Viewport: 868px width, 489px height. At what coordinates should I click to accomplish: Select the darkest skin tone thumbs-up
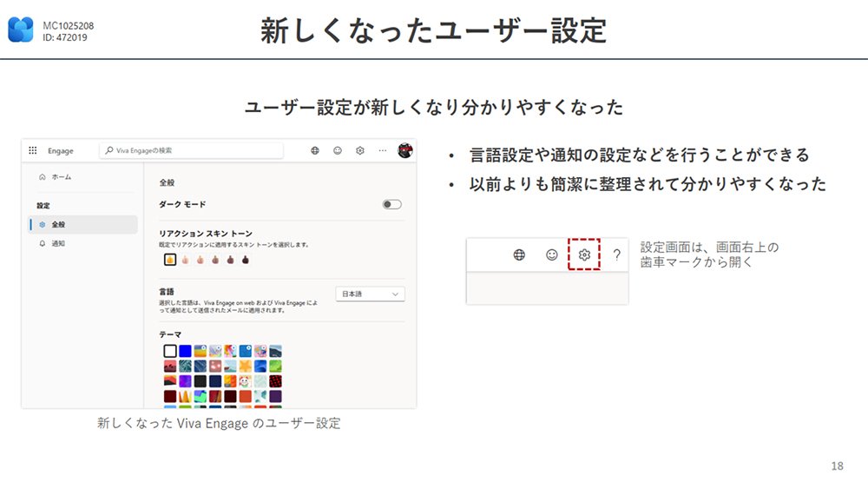[x=246, y=259]
